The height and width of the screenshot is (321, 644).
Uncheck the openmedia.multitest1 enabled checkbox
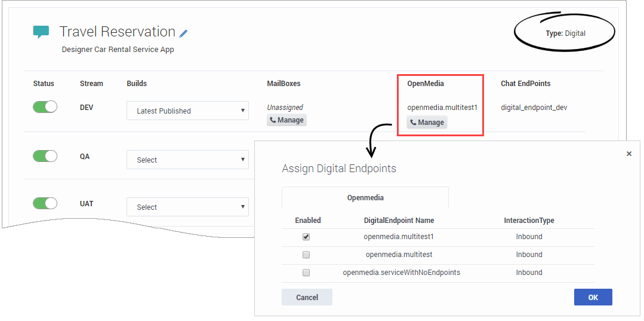tap(306, 237)
